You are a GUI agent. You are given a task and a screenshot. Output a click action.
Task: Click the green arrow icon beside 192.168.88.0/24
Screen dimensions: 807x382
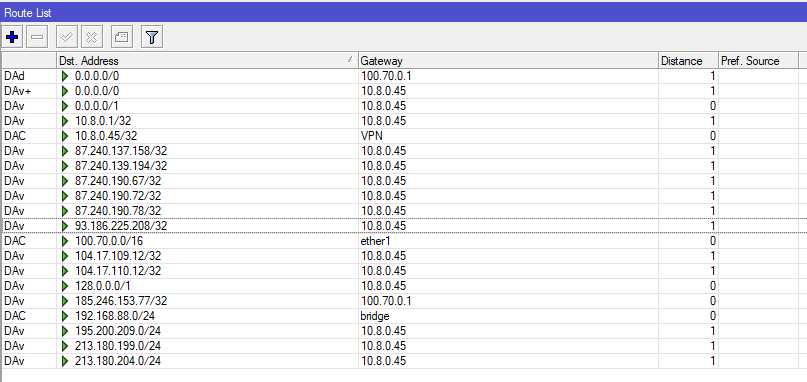click(65, 315)
